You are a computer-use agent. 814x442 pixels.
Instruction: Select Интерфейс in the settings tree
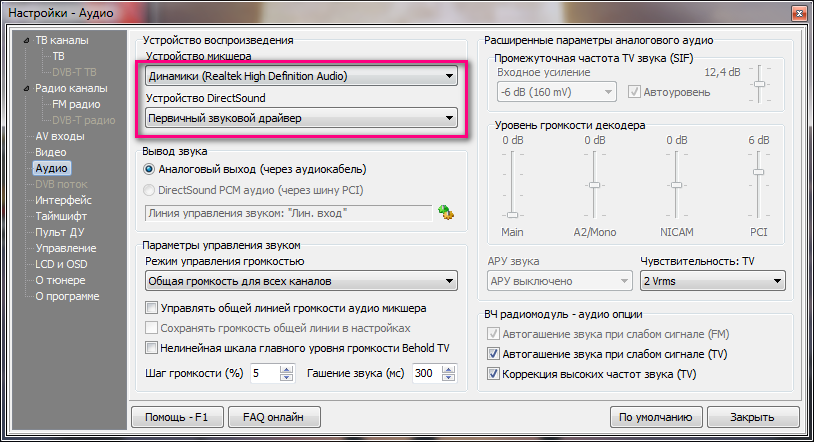[62, 200]
